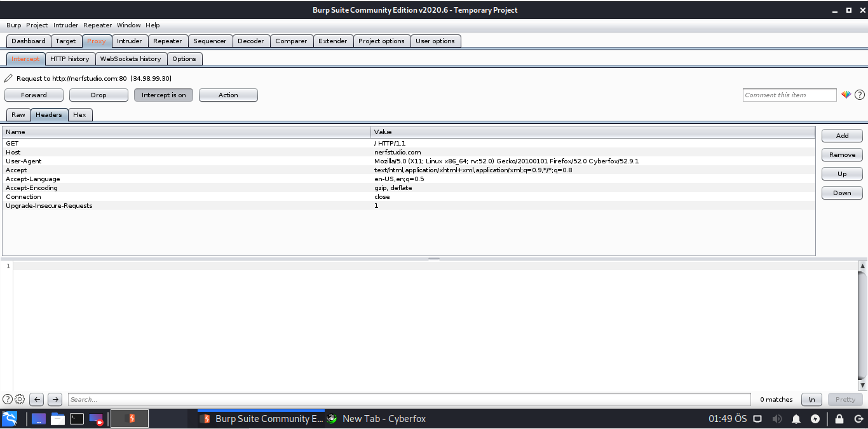Switch to New Tab - Cyberfox window
Viewport: 868px width, 429px height.
pos(376,419)
